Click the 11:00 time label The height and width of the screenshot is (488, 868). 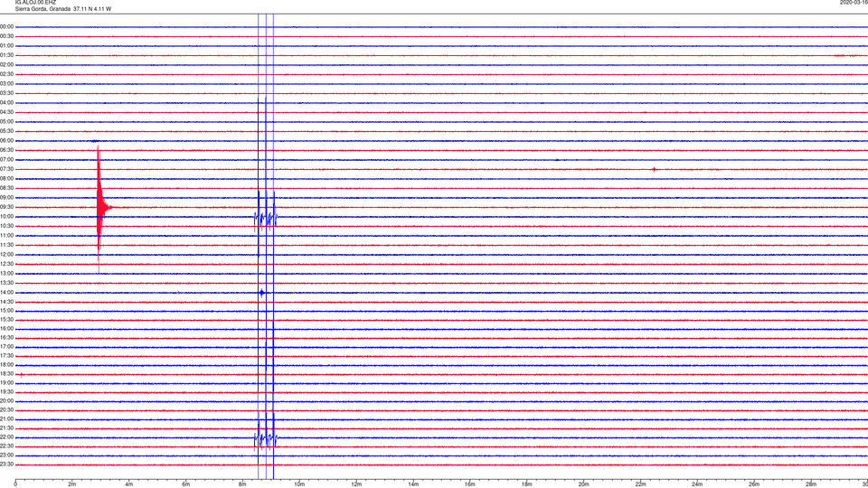coord(6,236)
